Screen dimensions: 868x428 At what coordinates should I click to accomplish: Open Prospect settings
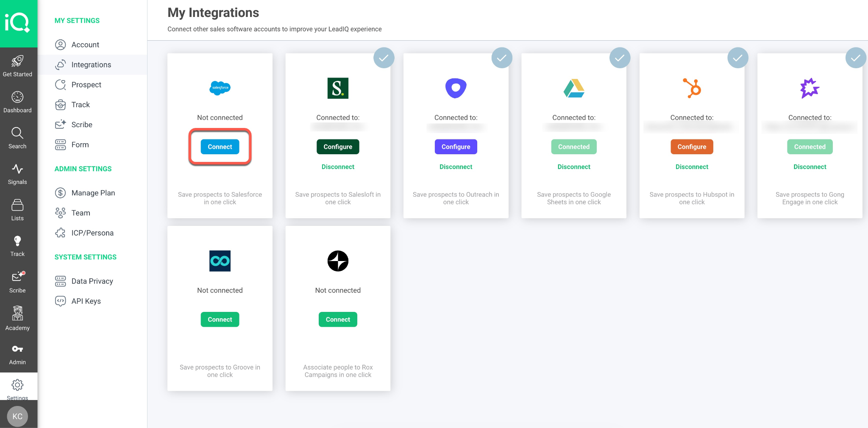point(92,84)
